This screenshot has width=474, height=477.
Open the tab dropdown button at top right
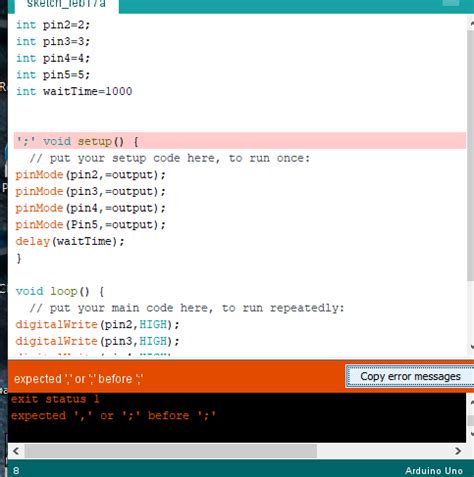(x=451, y=3)
